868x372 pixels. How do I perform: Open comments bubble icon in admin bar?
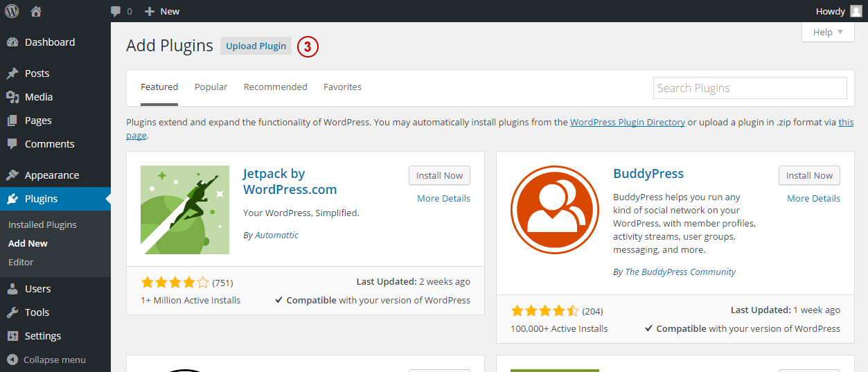tap(116, 12)
